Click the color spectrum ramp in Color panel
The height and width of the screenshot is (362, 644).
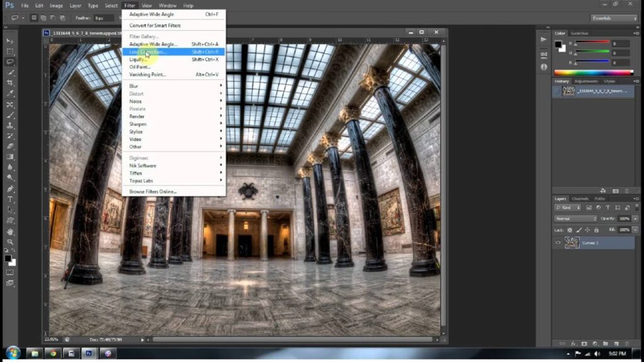click(x=593, y=73)
